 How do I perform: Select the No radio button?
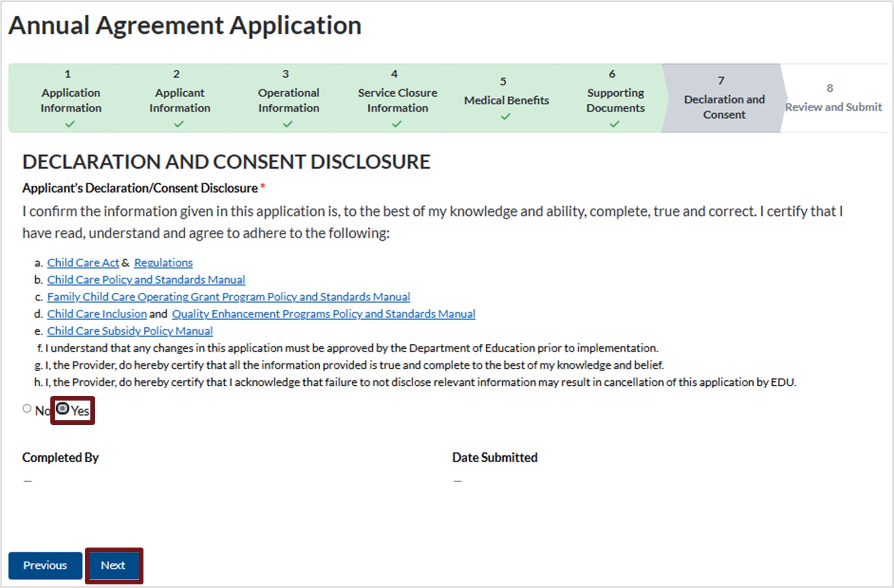[x=27, y=409]
